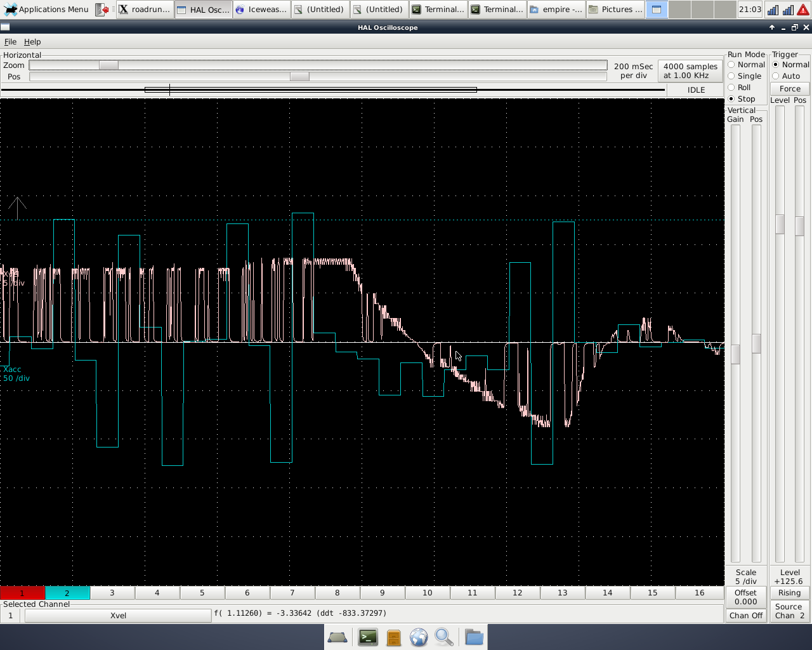Click the second network monitor icon
Image resolution: width=812 pixels, height=650 pixels.
coord(788,10)
